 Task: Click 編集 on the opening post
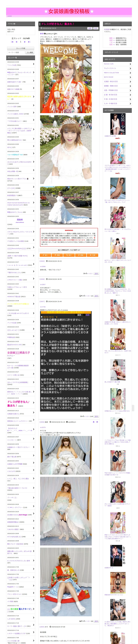pyautogui.click(x=90, y=28)
